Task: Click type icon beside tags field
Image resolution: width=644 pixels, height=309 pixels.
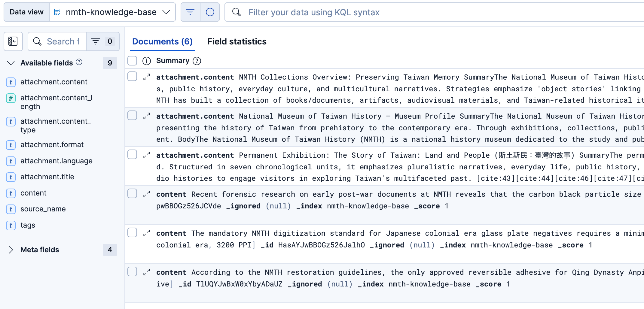Action: tap(11, 226)
